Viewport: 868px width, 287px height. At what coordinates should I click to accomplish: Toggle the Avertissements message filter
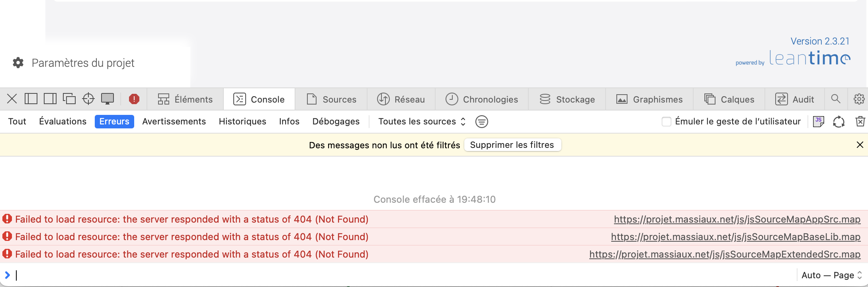174,121
